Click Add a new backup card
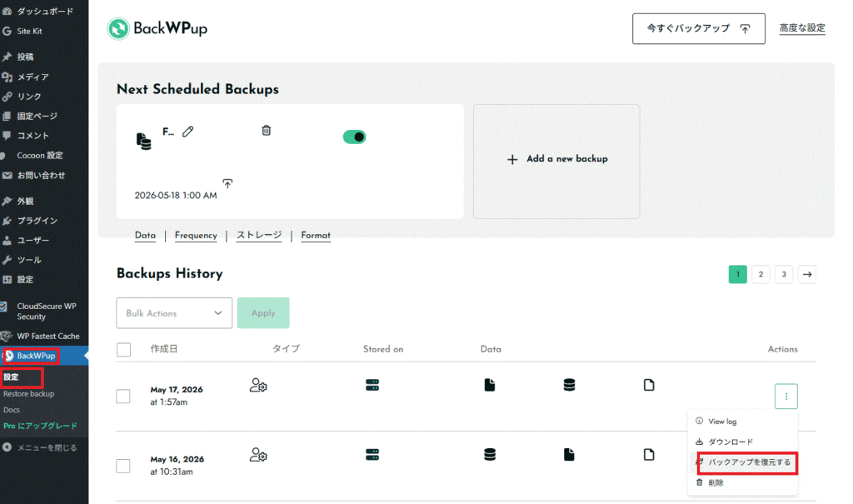 click(x=556, y=162)
